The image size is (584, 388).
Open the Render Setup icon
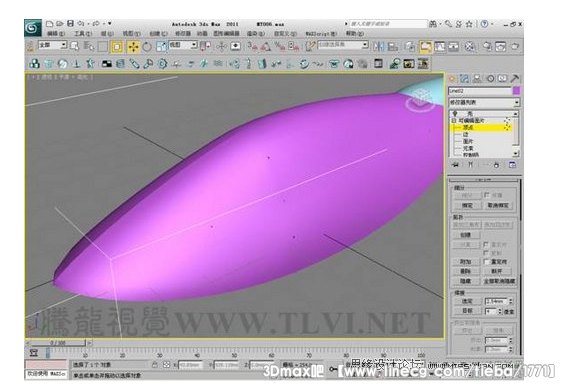coord(487,46)
